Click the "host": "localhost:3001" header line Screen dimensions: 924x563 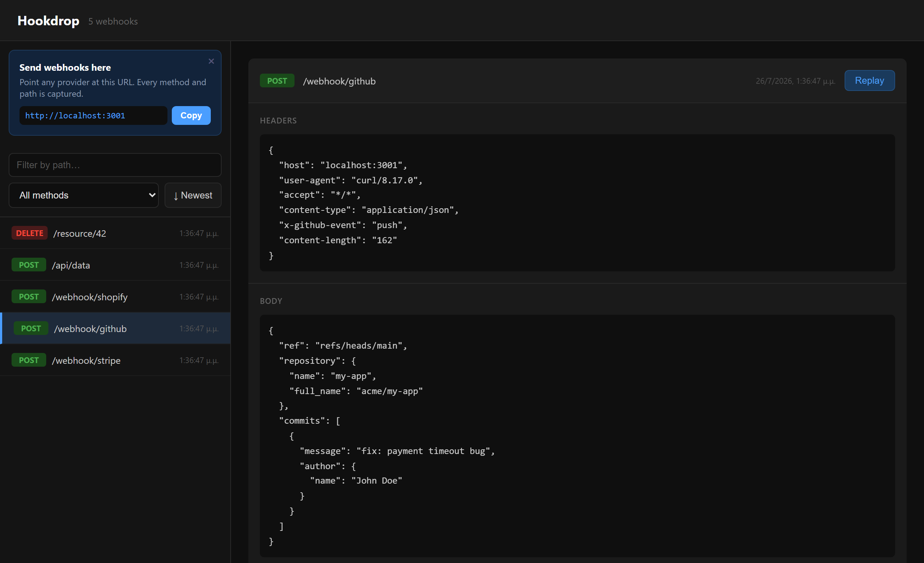(343, 165)
